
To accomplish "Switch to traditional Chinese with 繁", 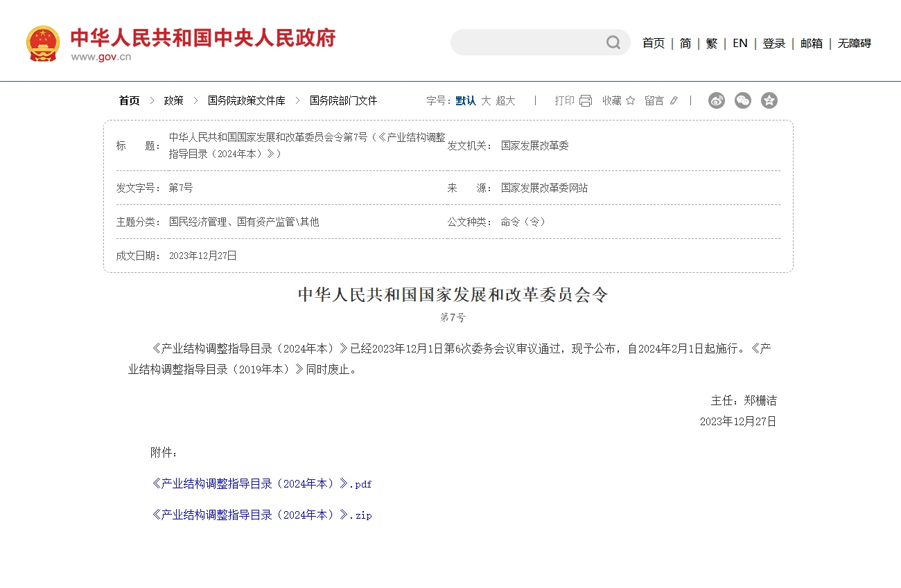I will (711, 43).
